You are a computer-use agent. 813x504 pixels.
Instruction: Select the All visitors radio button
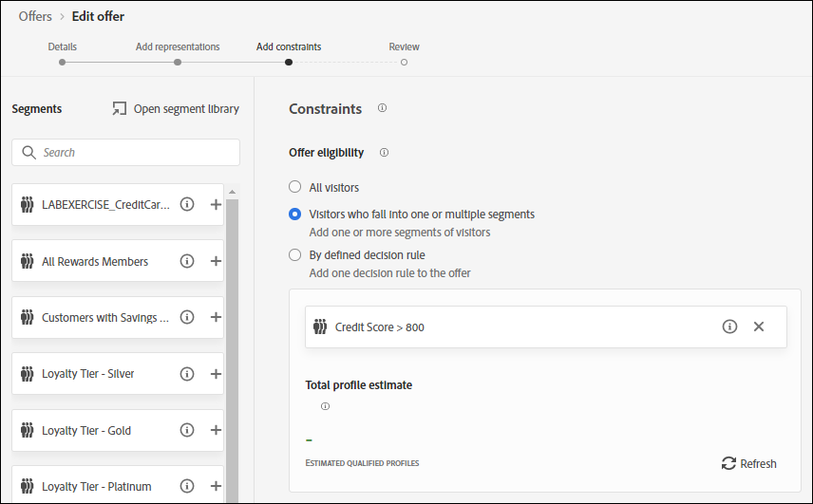[294, 186]
